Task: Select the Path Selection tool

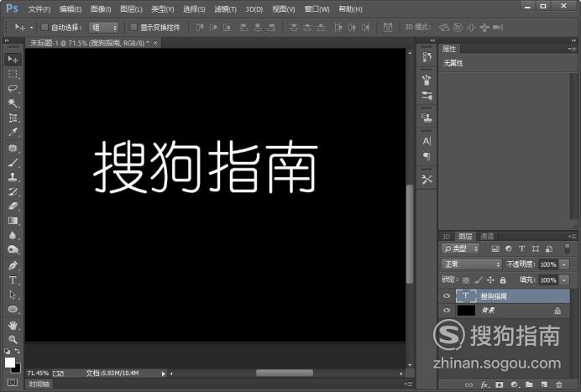Action: click(13, 295)
